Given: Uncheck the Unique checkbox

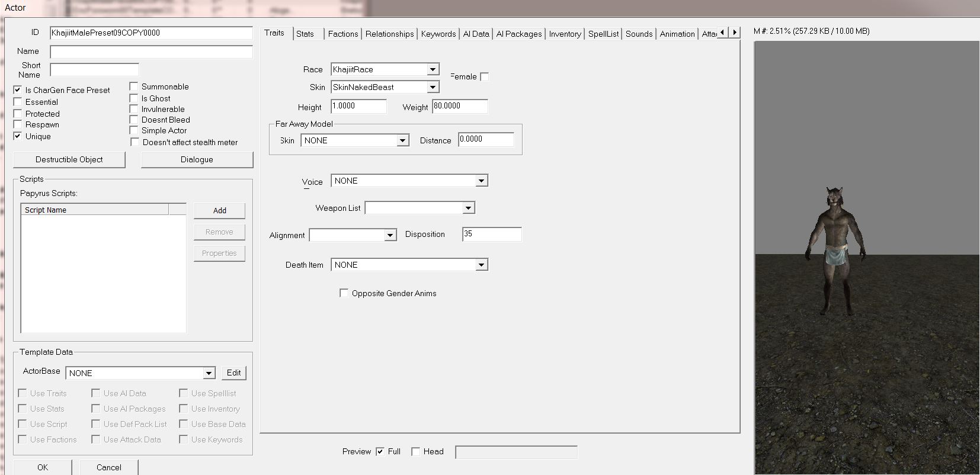Looking at the screenshot, I should [18, 136].
